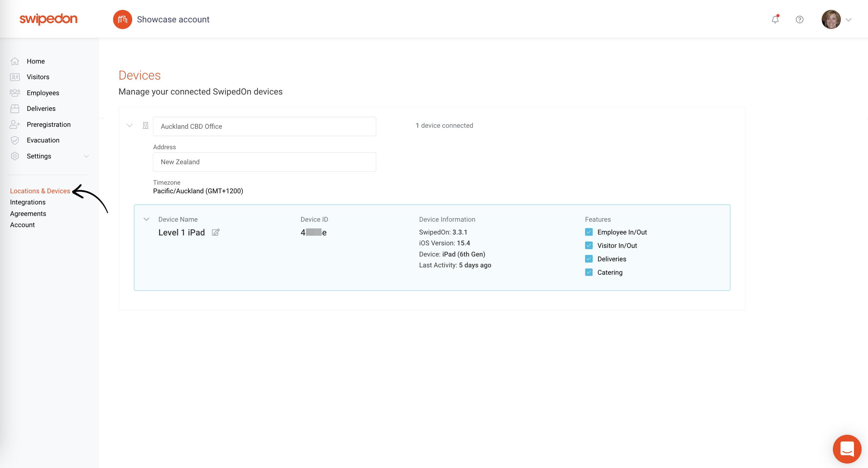The width and height of the screenshot is (868, 468).
Task: Open Agreements settings
Action: click(28, 213)
